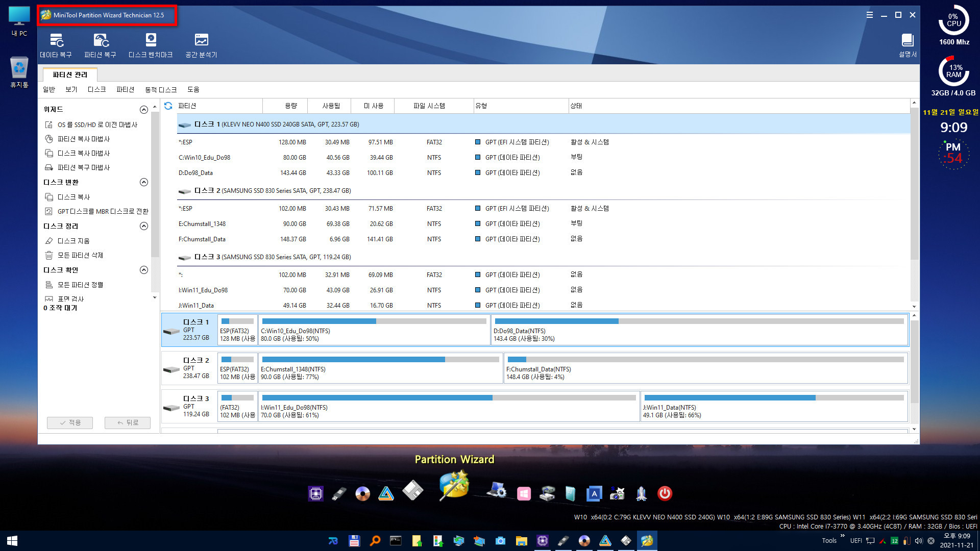Select the 디스크 3 SAMSUNG header row
The width and height of the screenshot is (980, 551).
pos(544,257)
